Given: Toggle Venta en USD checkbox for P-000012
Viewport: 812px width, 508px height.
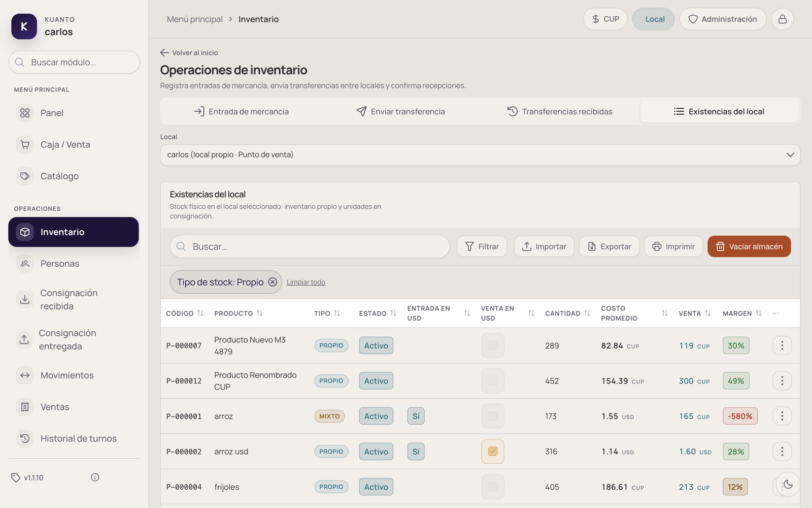Looking at the screenshot, I should tap(492, 380).
